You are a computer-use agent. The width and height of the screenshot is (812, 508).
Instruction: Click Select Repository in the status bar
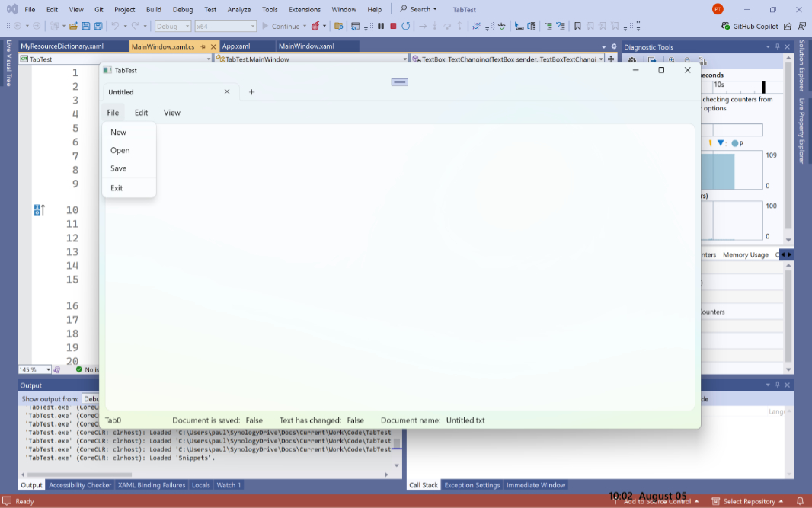click(748, 501)
